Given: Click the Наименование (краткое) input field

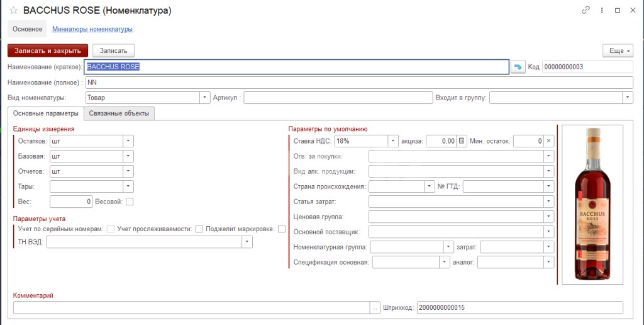Looking at the screenshot, I should click(x=297, y=67).
